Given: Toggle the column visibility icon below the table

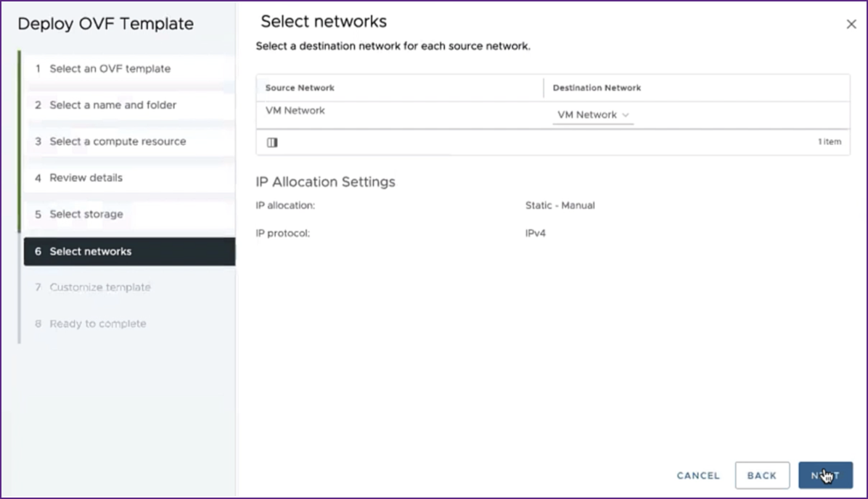Looking at the screenshot, I should (272, 142).
